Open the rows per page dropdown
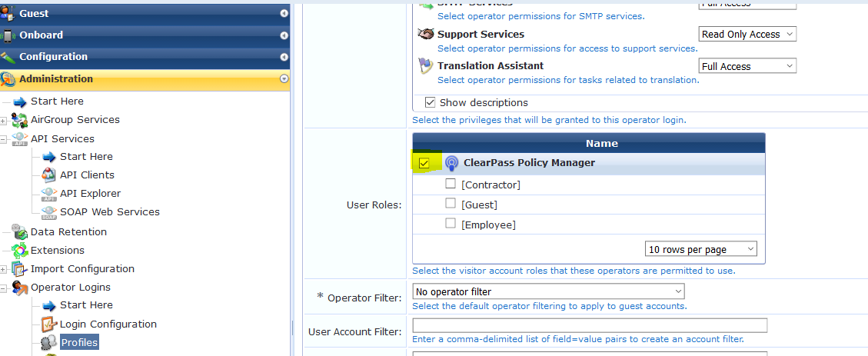Screen dimensions: 868x356 click(x=701, y=249)
